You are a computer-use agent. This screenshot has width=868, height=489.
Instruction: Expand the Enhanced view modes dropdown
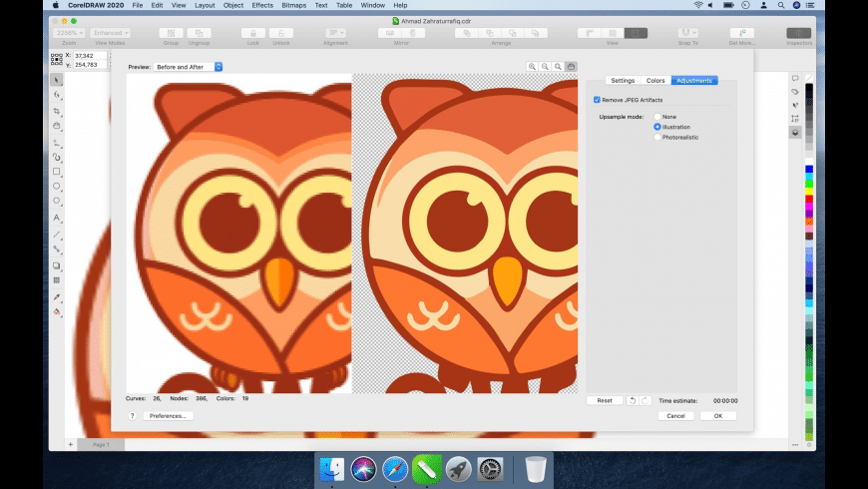(x=110, y=33)
